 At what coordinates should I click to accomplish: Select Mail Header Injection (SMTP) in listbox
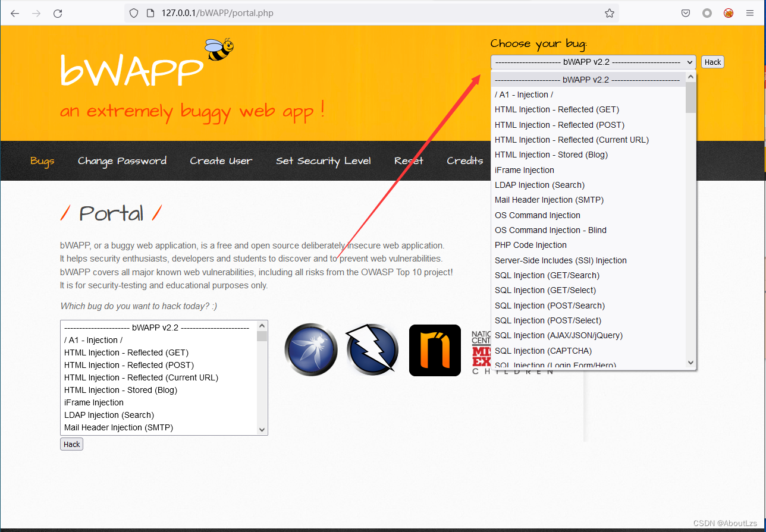click(159, 427)
